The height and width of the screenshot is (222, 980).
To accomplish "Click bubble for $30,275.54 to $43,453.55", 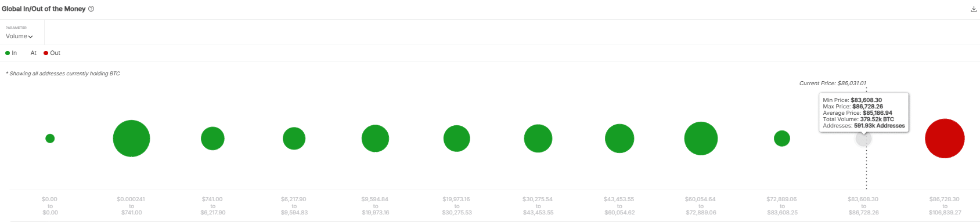I will coord(538,139).
